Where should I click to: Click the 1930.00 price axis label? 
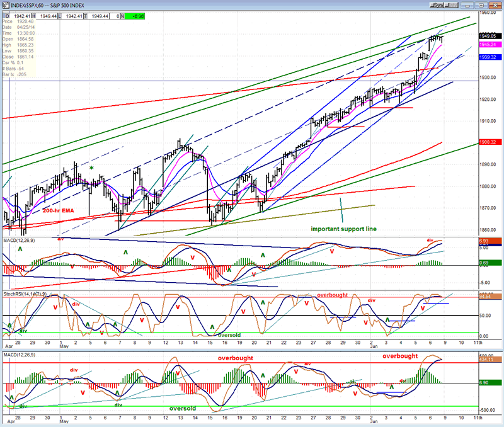[x=488, y=77]
